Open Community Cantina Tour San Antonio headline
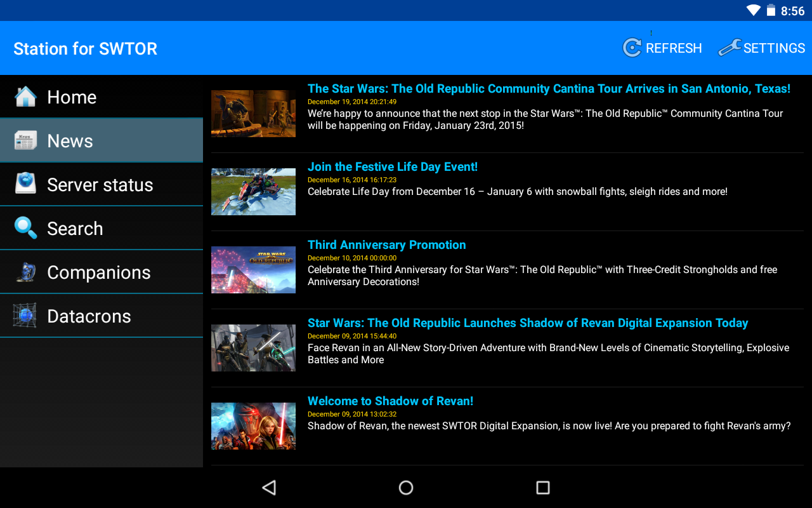 pos(549,89)
